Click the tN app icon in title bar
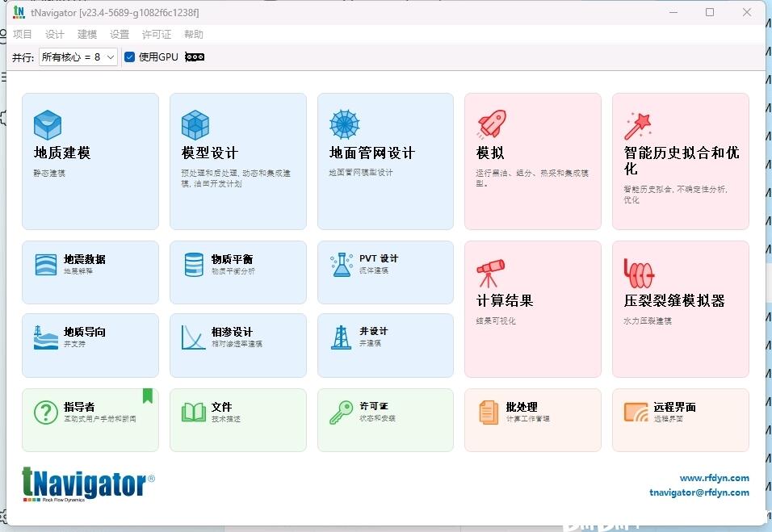 [19, 12]
